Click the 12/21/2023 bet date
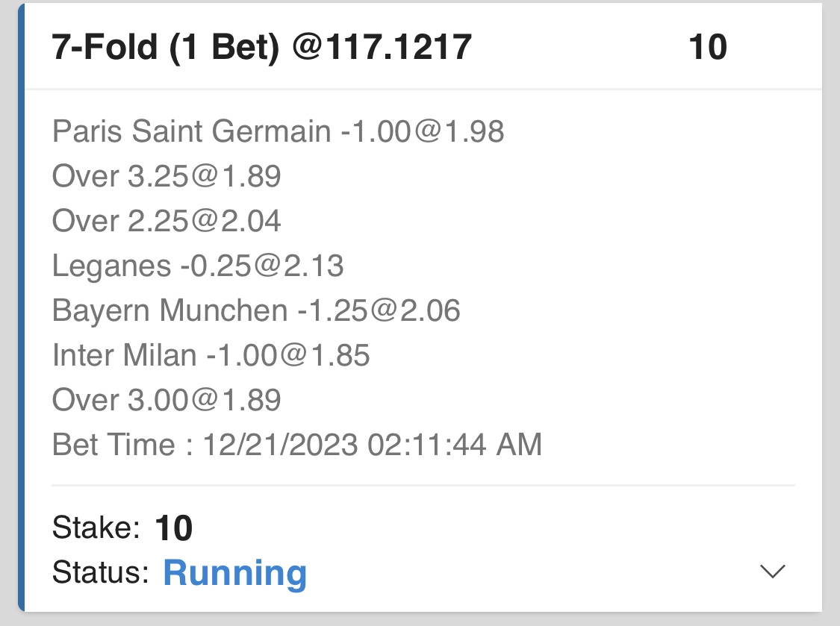This screenshot has width=840, height=626. pos(281,445)
